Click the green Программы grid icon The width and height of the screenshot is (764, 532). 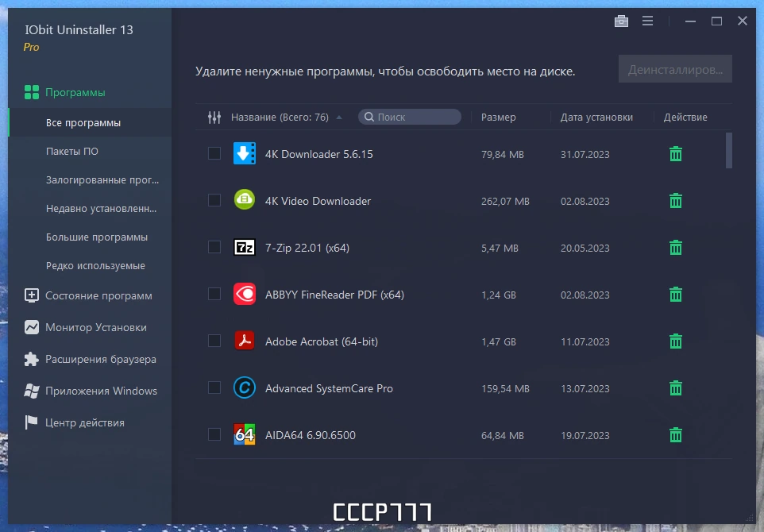pyautogui.click(x=32, y=92)
